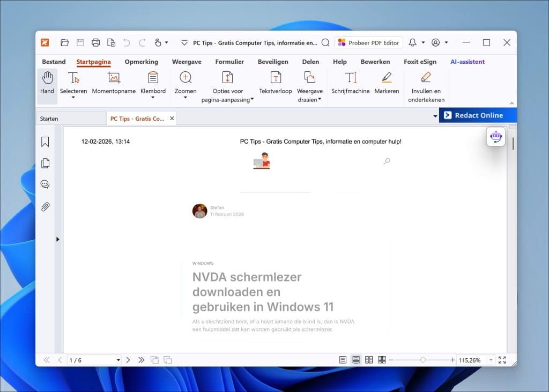Screen dimensions: 549x392
Task: Open the AI-assistent menu
Action: [x=467, y=62]
